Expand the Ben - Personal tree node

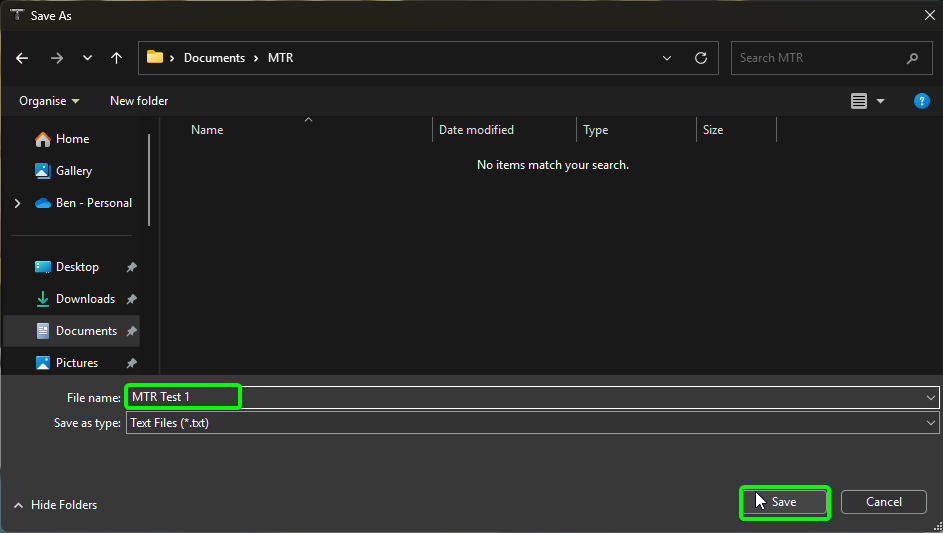17,203
